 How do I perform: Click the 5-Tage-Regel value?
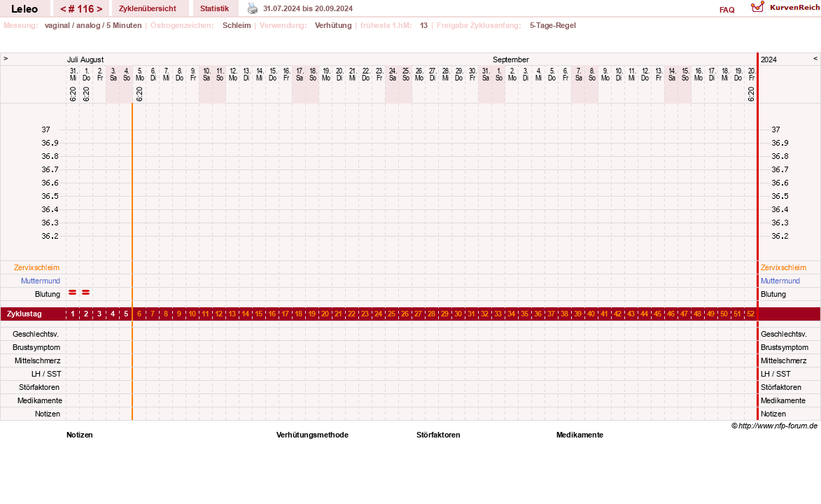click(552, 25)
